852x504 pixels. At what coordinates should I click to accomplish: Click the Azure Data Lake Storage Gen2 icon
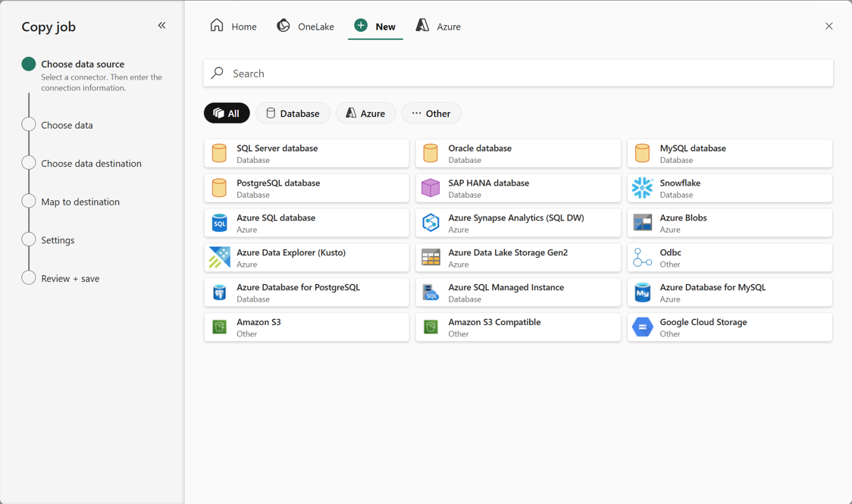pyautogui.click(x=431, y=258)
